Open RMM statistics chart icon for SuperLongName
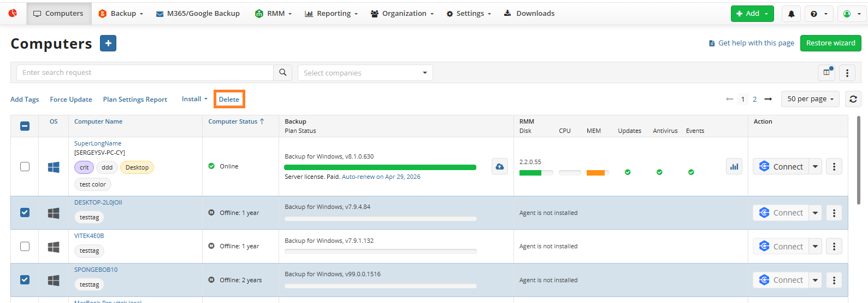868x303 pixels. tap(734, 167)
